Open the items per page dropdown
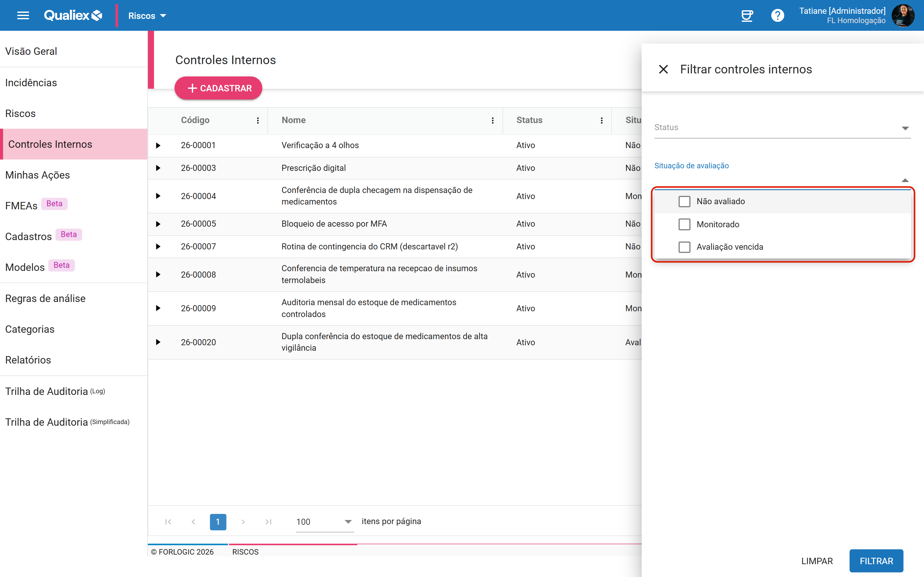924x577 pixels. [x=325, y=522]
